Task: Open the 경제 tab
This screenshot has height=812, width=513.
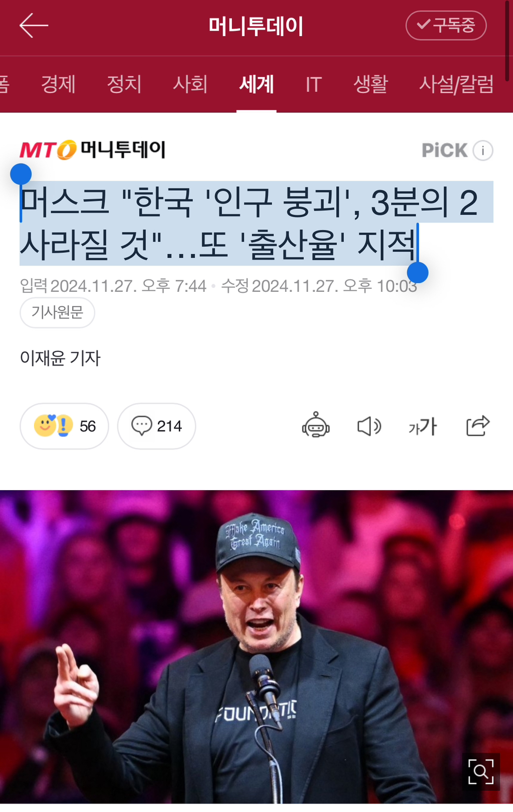Action: (x=58, y=84)
